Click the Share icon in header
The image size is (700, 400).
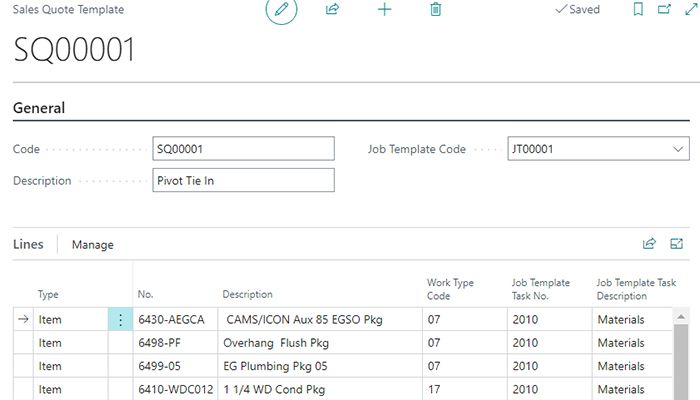click(x=332, y=9)
